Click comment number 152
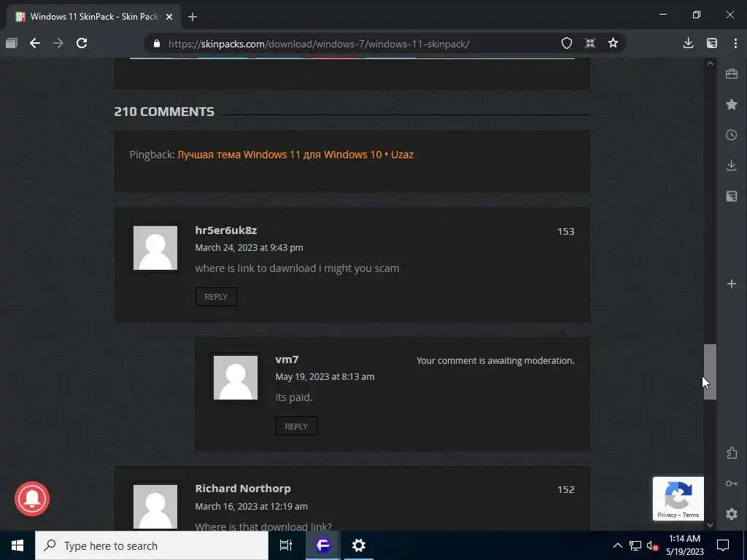Image resolution: width=747 pixels, height=560 pixels. click(x=565, y=489)
